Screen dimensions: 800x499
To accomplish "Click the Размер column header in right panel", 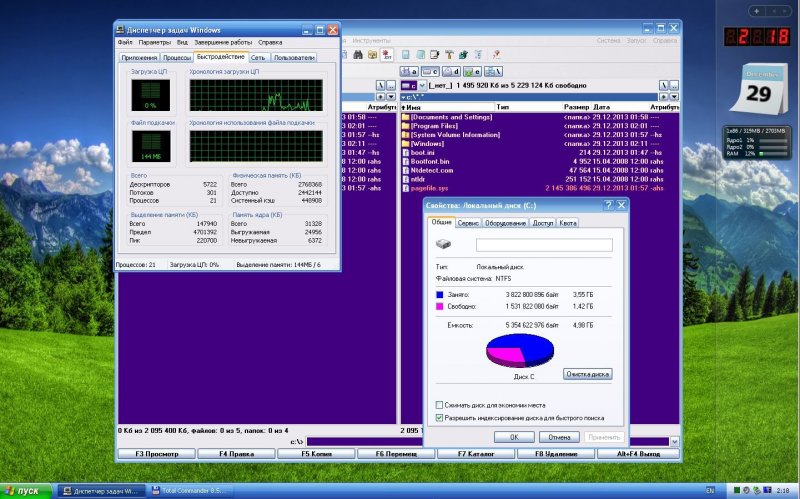I will (577, 107).
